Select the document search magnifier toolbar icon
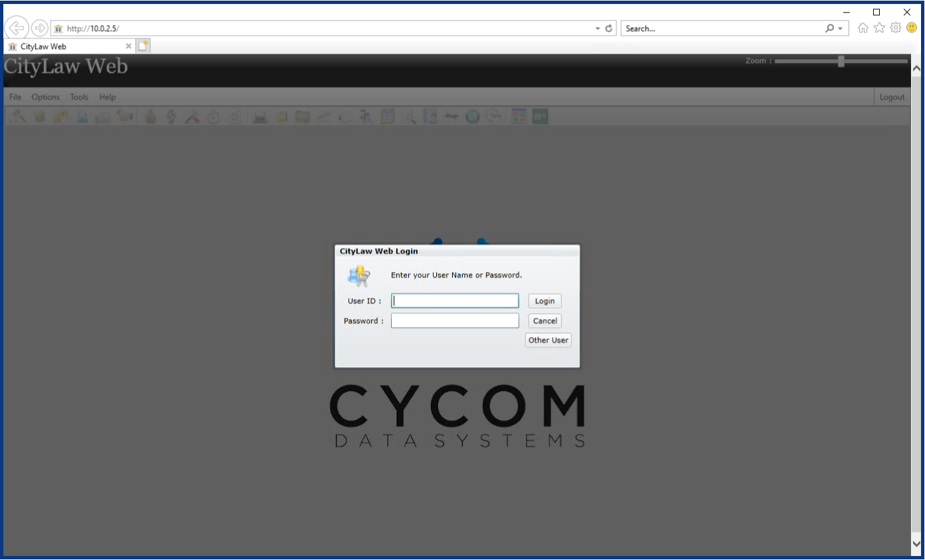This screenshot has width=925, height=560. pyautogui.click(x=410, y=116)
